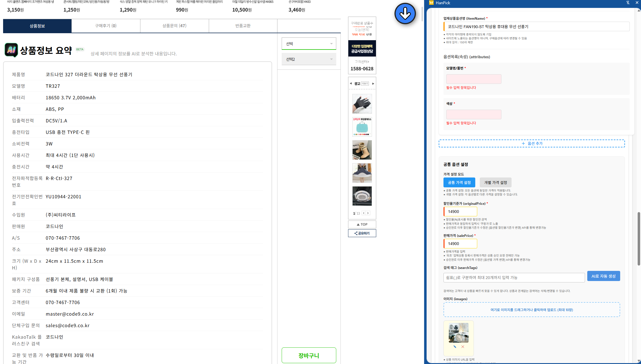
Task: Select 공통 가격 설정 price mode
Action: tap(459, 182)
